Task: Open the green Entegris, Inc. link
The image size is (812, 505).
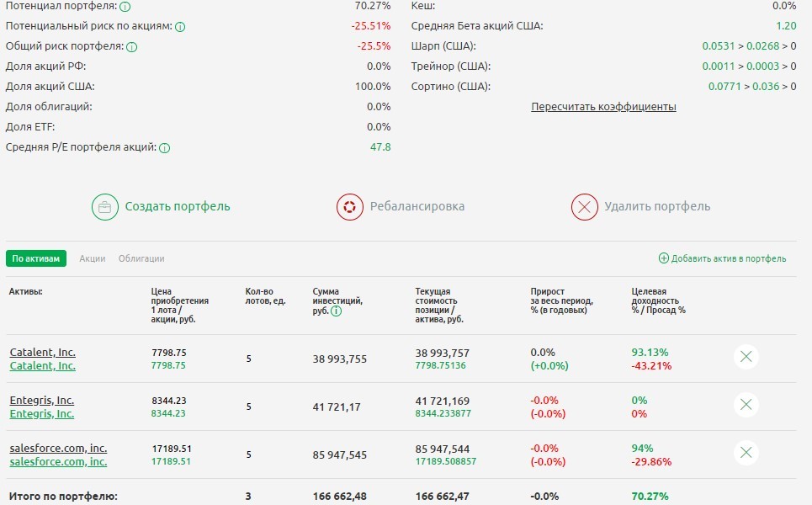Action: [x=42, y=413]
